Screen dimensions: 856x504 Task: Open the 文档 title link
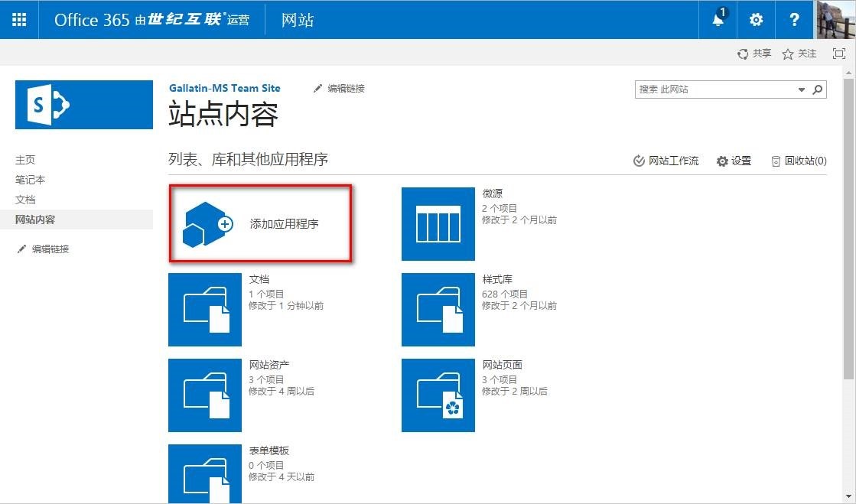tap(259, 279)
